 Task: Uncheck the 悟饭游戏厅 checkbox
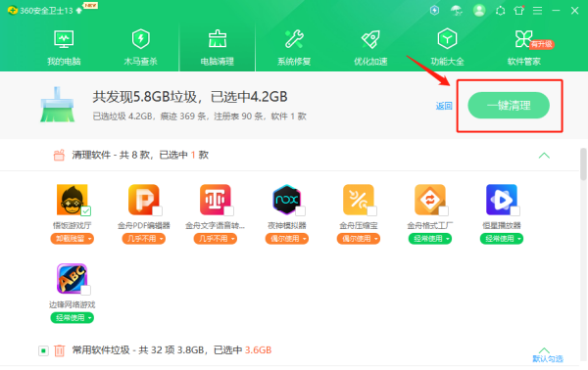coord(86,211)
